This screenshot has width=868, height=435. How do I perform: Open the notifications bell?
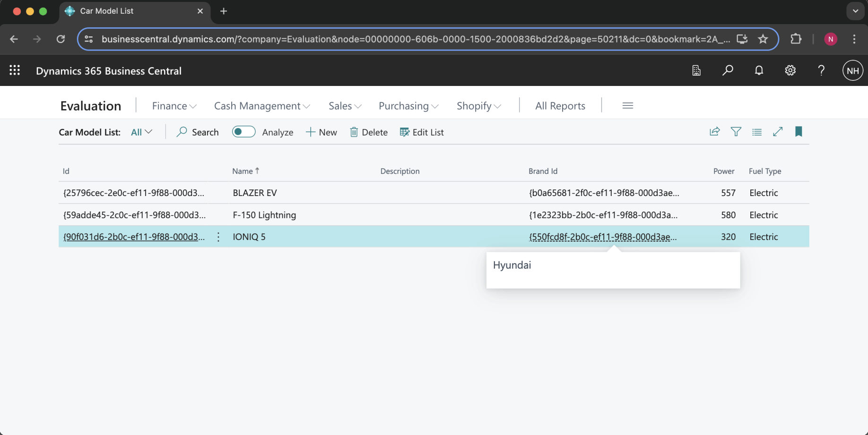tap(759, 70)
